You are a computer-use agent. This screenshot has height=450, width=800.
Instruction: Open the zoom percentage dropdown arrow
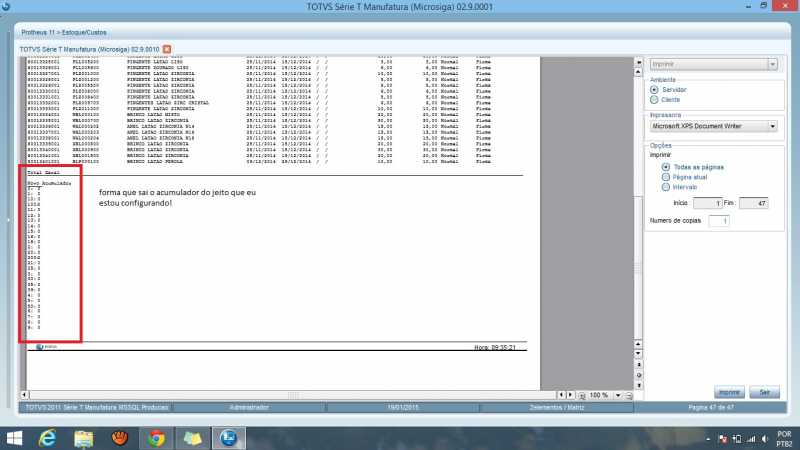pyautogui.click(x=618, y=395)
